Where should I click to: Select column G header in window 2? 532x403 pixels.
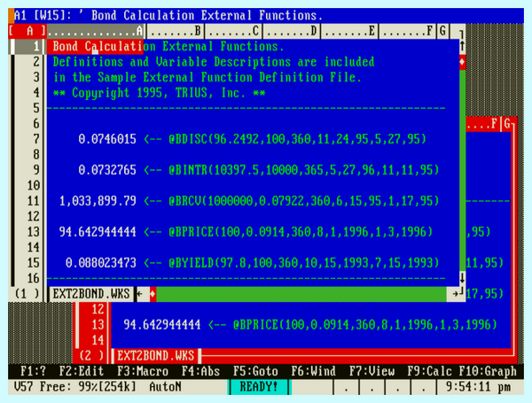(507, 124)
